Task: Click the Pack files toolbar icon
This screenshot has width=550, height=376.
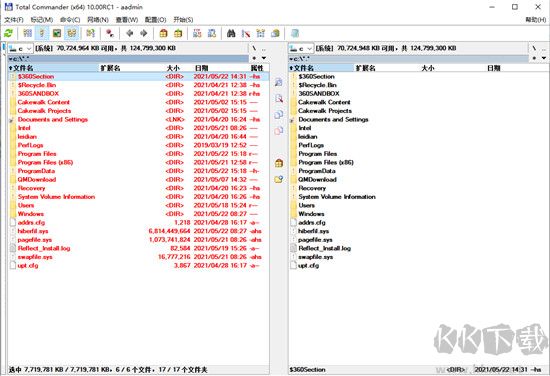Action: tap(163, 33)
